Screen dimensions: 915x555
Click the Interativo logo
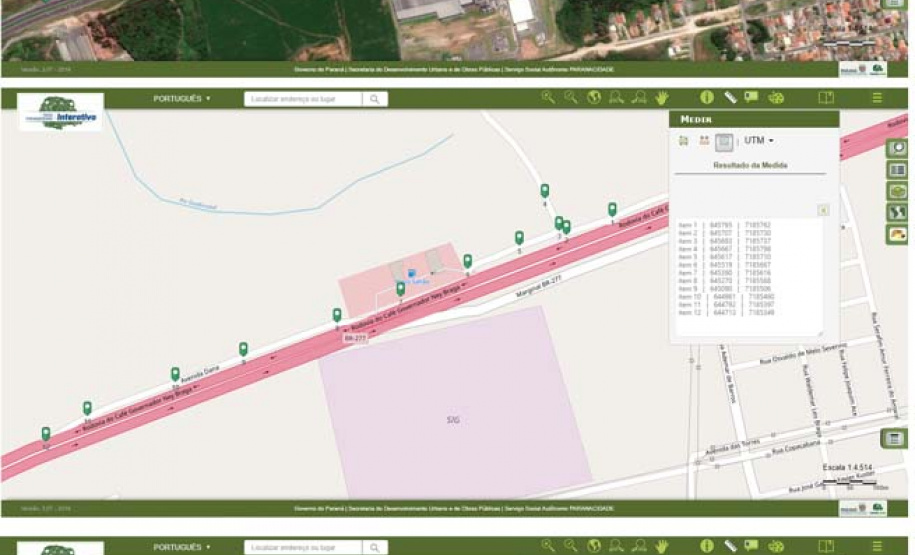(61, 112)
